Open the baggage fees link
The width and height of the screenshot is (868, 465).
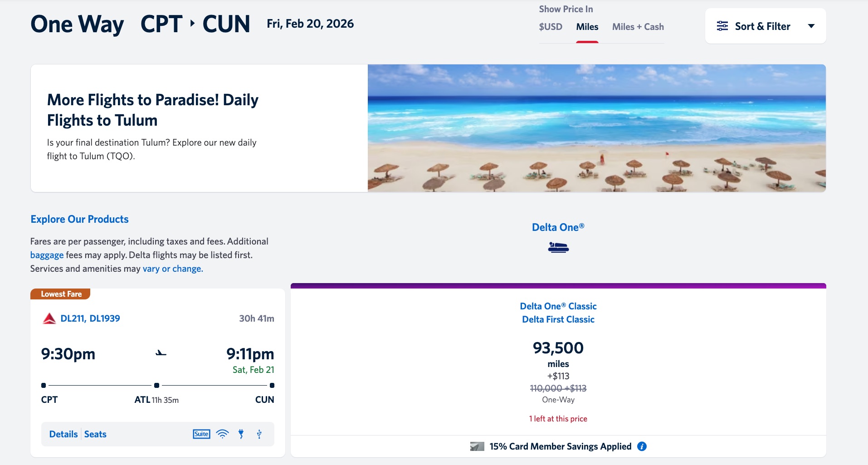[47, 255]
